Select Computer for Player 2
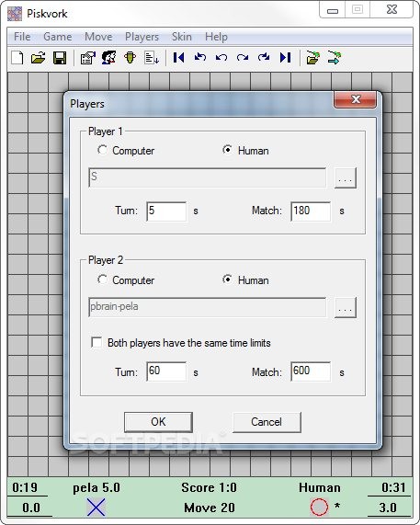The width and height of the screenshot is (420, 525). coord(126,280)
